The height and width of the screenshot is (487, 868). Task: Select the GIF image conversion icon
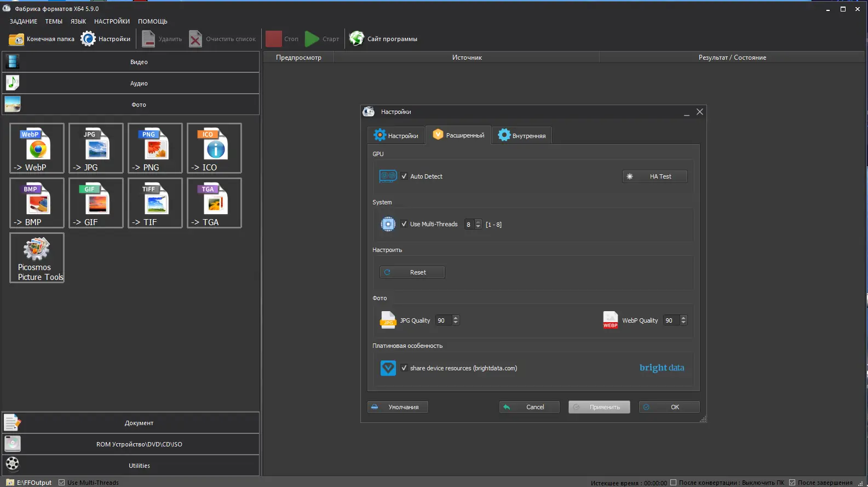pyautogui.click(x=96, y=203)
